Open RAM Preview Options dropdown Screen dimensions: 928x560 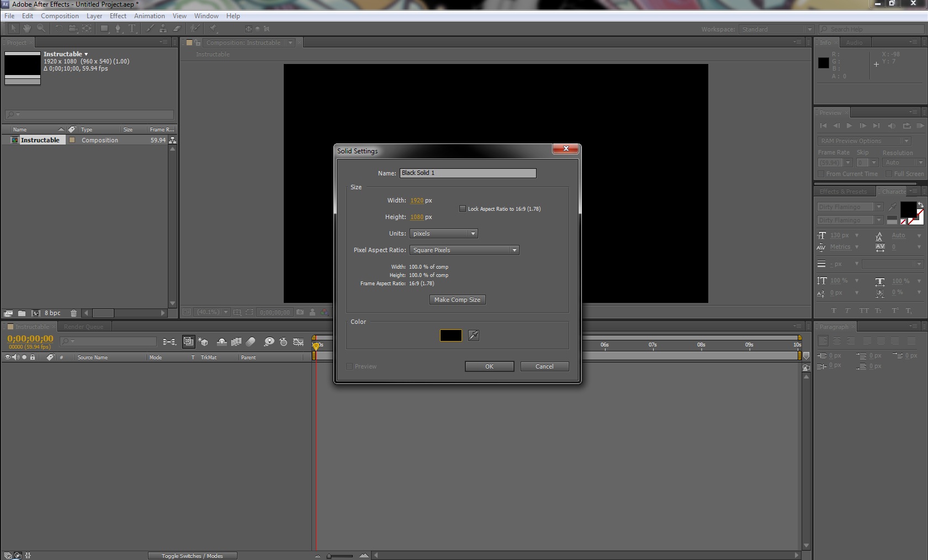tap(865, 141)
